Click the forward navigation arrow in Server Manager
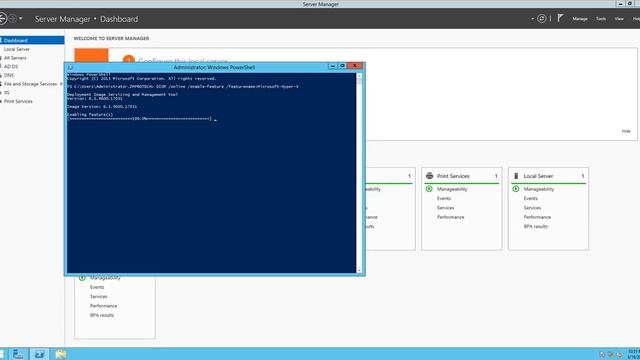Screen dimensions: 640x360 coord(13,19)
